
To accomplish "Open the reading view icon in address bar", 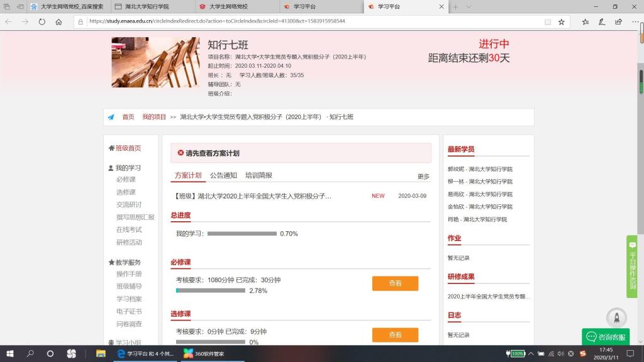I will coord(548,21).
